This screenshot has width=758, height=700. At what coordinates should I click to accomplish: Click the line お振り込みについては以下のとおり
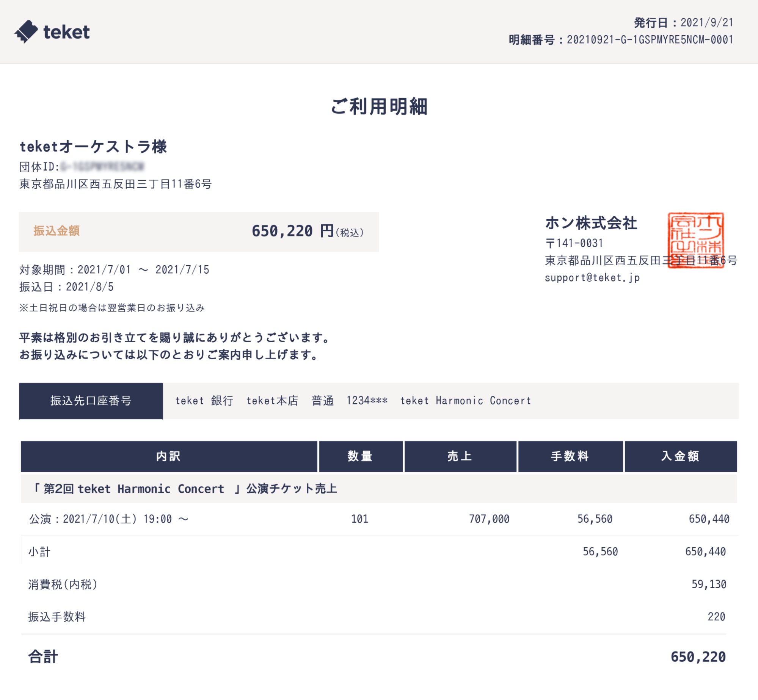169,355
